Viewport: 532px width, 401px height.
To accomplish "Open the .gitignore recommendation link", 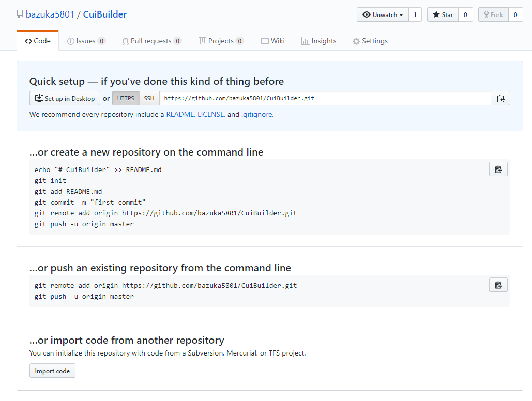I will [x=257, y=115].
